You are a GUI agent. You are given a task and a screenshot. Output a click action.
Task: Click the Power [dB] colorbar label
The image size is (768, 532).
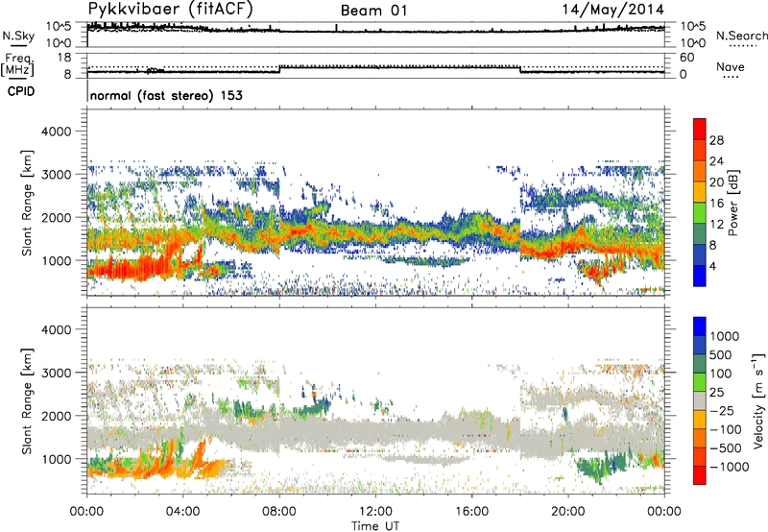point(732,203)
